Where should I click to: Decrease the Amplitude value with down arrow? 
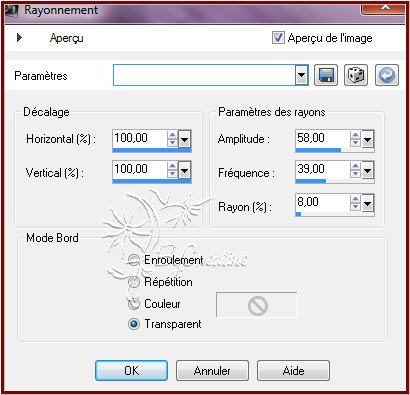pyautogui.click(x=355, y=142)
